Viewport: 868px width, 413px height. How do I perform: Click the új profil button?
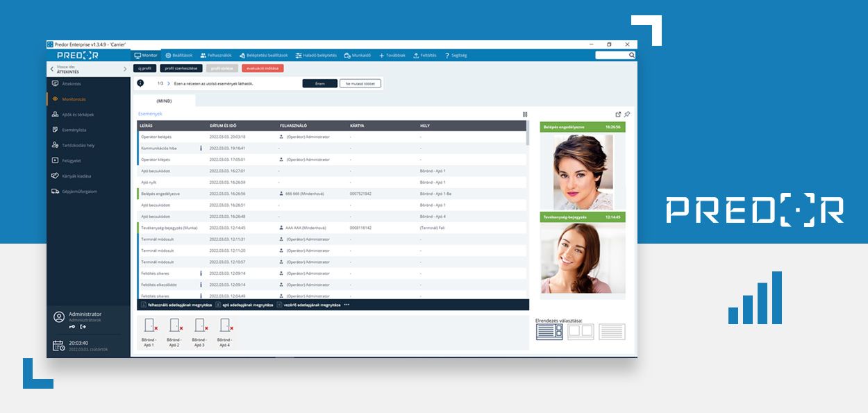pos(145,68)
